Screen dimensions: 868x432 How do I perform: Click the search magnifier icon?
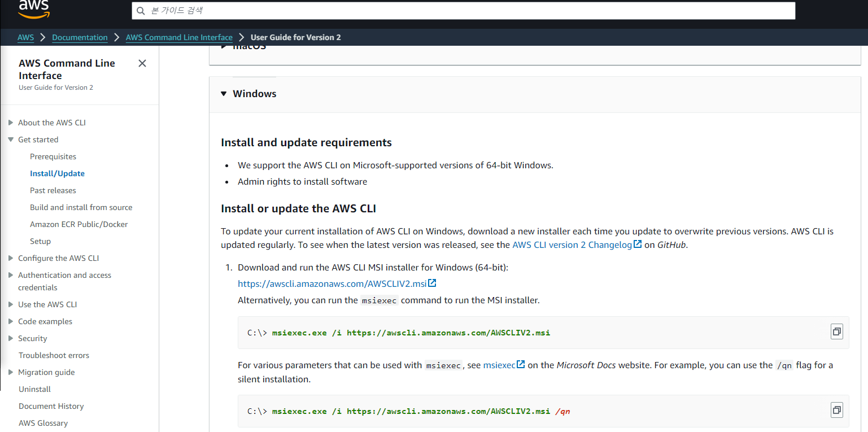click(x=141, y=11)
